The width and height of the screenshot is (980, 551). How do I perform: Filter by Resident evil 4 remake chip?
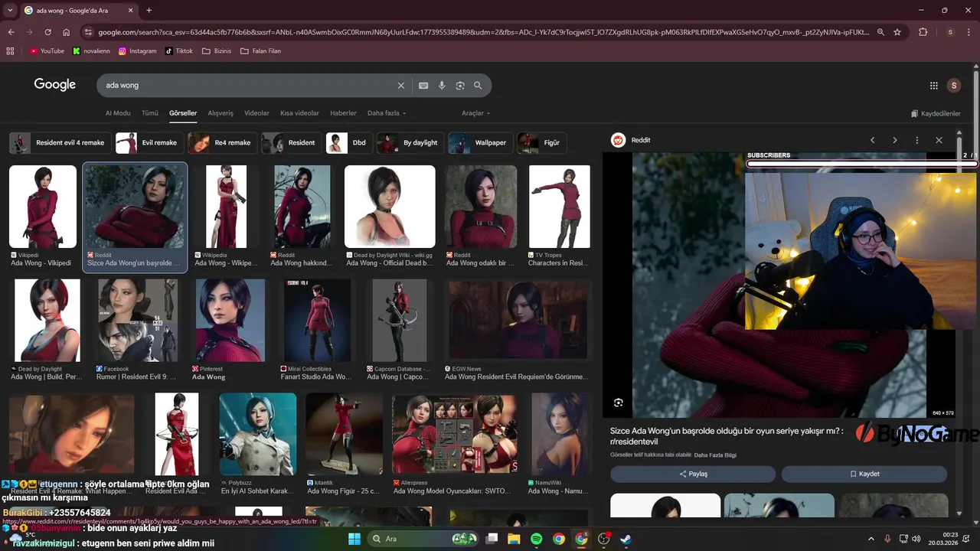60,143
